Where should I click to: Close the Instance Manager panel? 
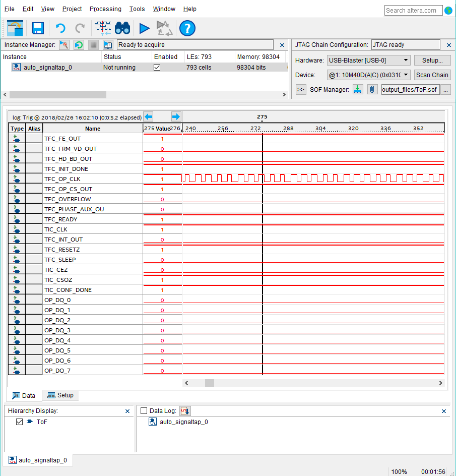(x=282, y=45)
